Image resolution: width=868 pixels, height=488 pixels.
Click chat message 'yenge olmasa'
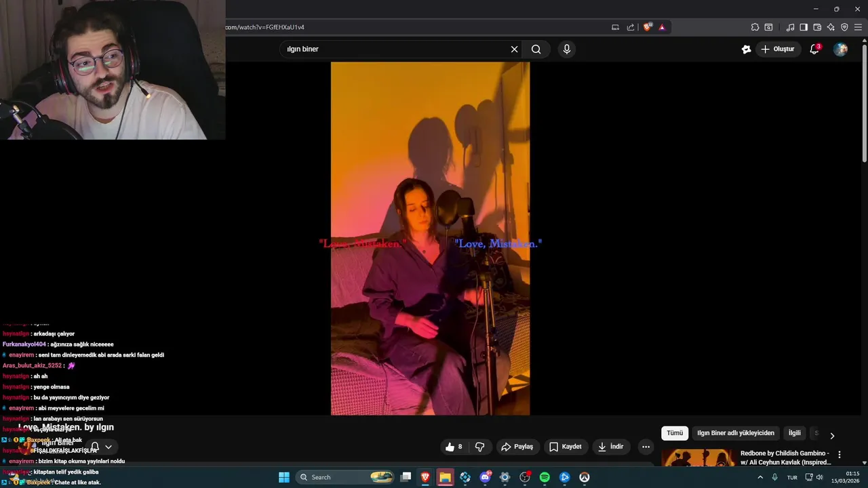[51, 387]
